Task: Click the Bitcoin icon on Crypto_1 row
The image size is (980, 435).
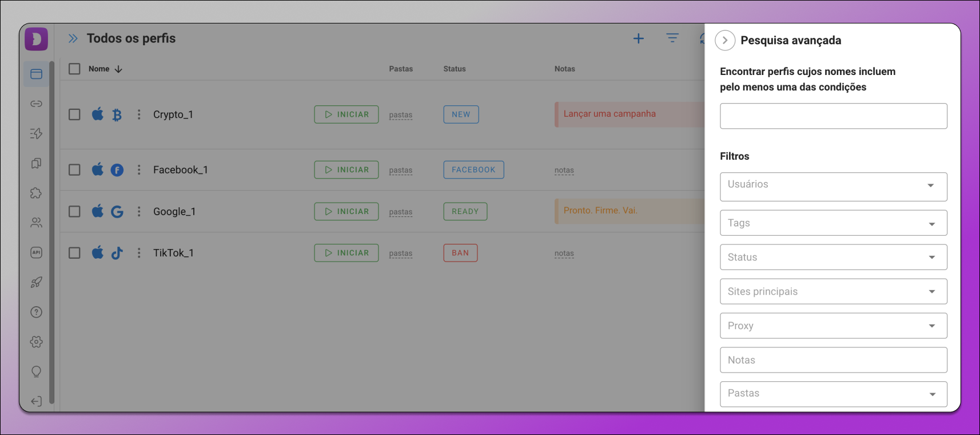Action: tap(117, 115)
